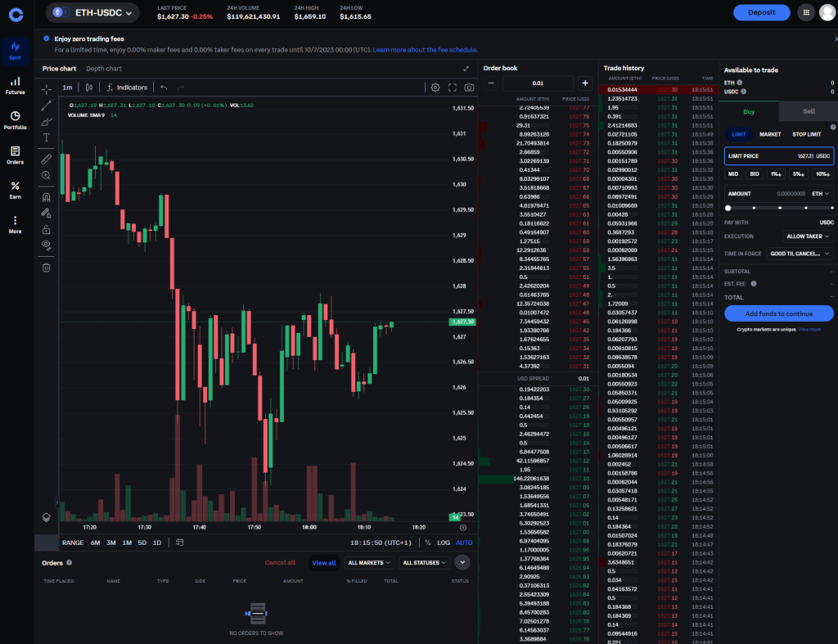Click the Deposit button

[x=761, y=12]
